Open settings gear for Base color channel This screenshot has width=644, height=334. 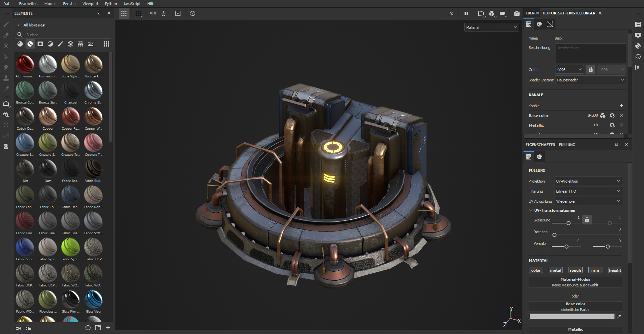(612, 115)
